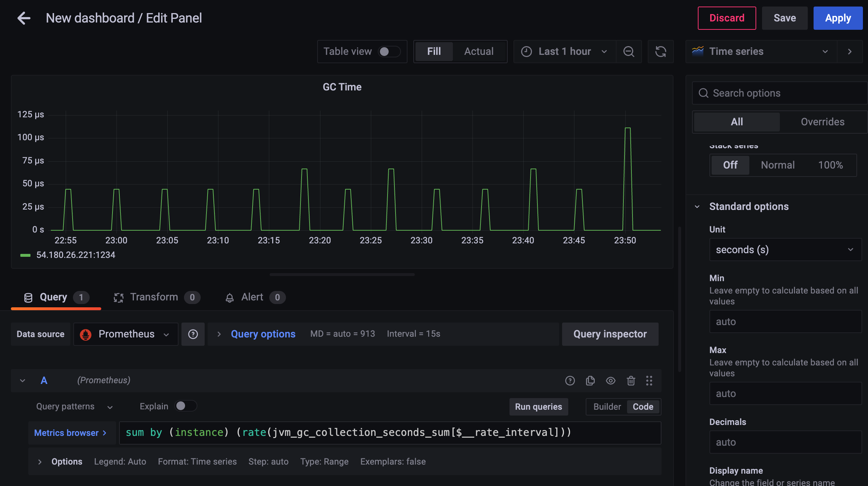This screenshot has height=486, width=868.
Task: Switch to the Transform tab
Action: pyautogui.click(x=154, y=297)
